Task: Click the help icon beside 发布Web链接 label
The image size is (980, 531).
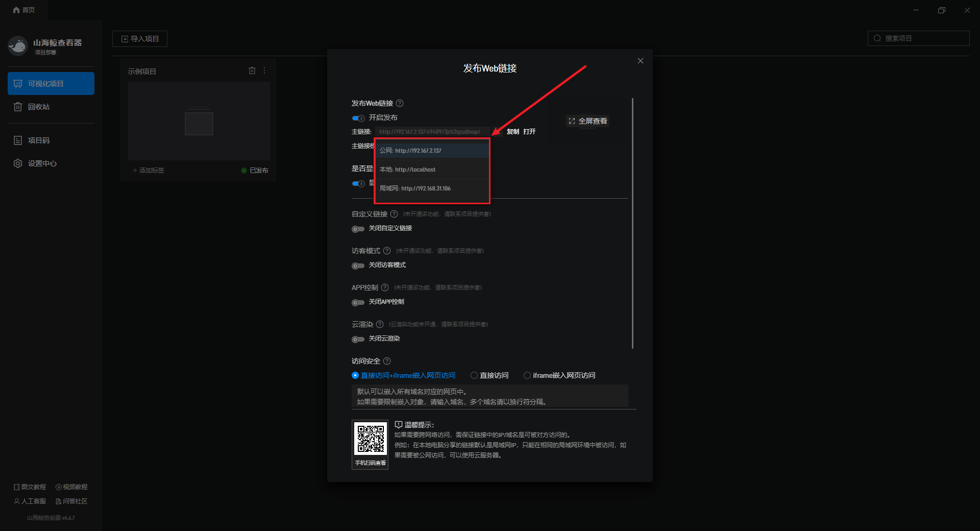Action: (400, 103)
